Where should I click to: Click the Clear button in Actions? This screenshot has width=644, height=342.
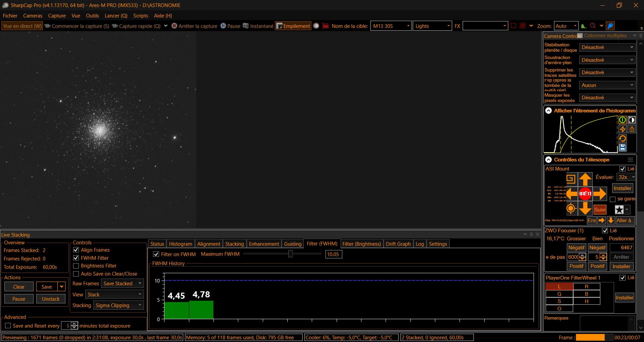tap(19, 287)
